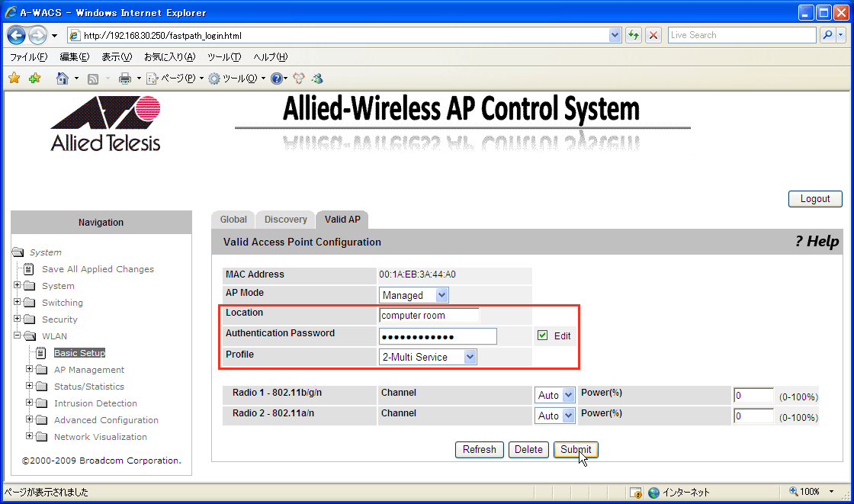Expand the Status/Statistics folder
The height and width of the screenshot is (504, 854).
[30, 386]
